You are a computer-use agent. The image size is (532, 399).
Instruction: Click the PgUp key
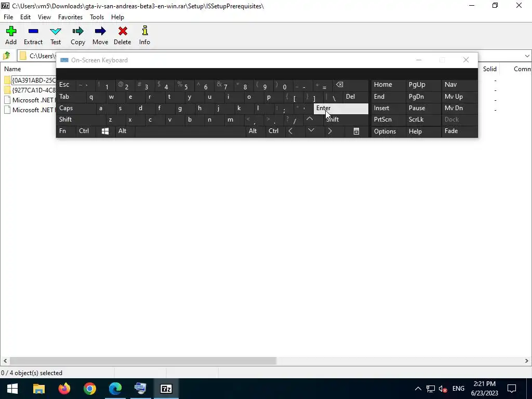423,85
